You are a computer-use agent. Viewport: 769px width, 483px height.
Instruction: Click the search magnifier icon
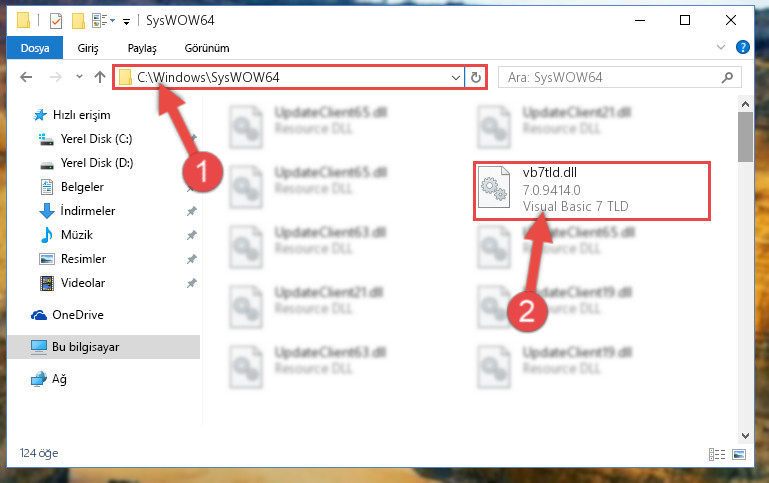[728, 77]
